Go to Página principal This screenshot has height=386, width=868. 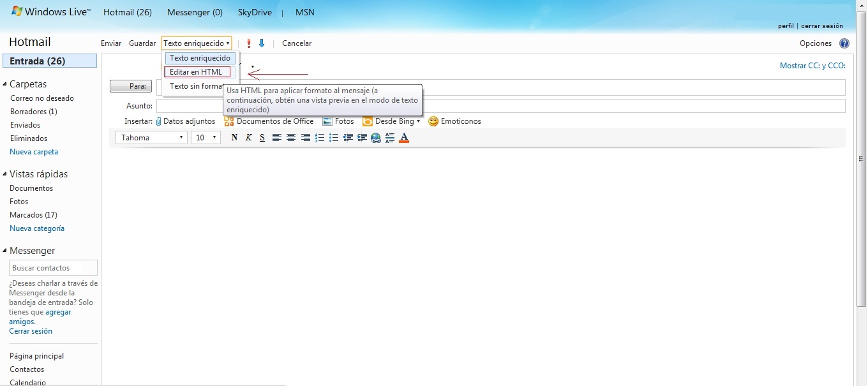click(37, 356)
